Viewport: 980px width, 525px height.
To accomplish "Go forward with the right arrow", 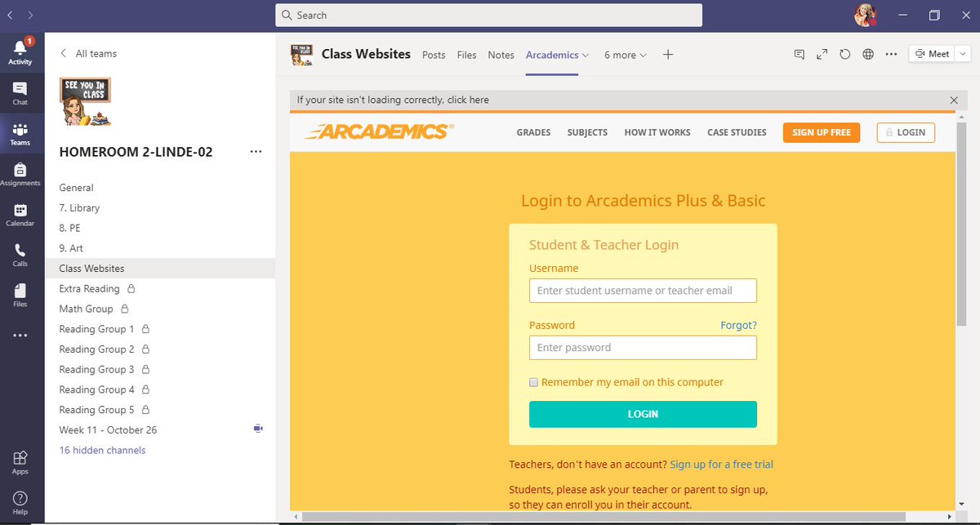I will click(30, 15).
